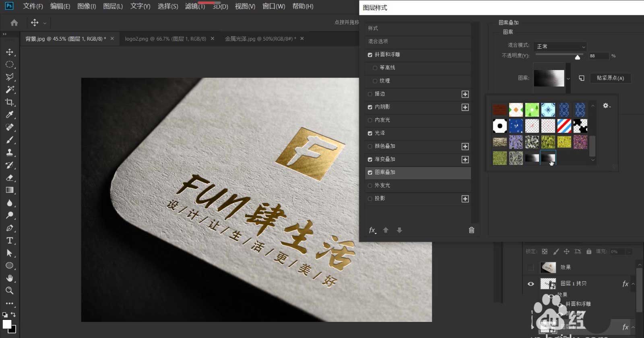The width and height of the screenshot is (644, 338).
Task: Switch to the logo2.png document tab
Action: (x=165, y=39)
